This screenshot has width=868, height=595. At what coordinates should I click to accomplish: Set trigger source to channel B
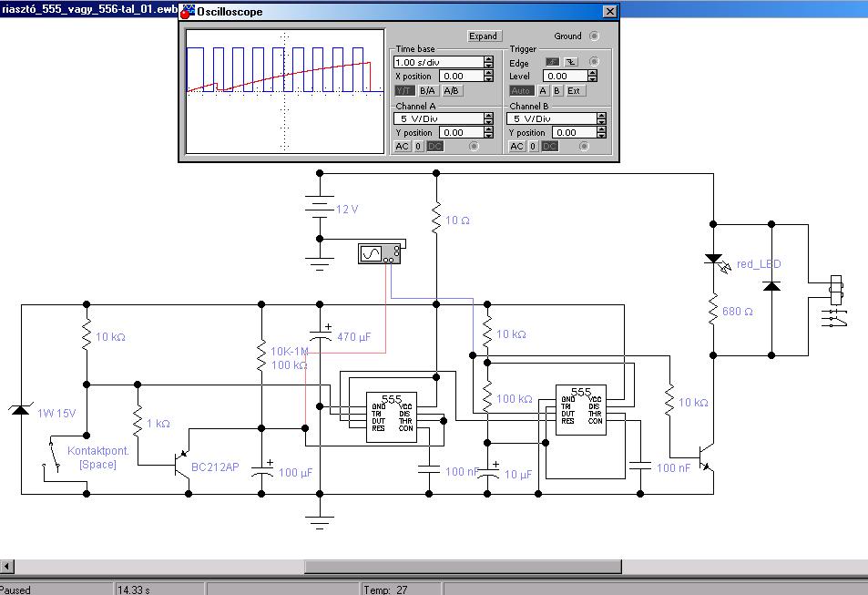(557, 91)
